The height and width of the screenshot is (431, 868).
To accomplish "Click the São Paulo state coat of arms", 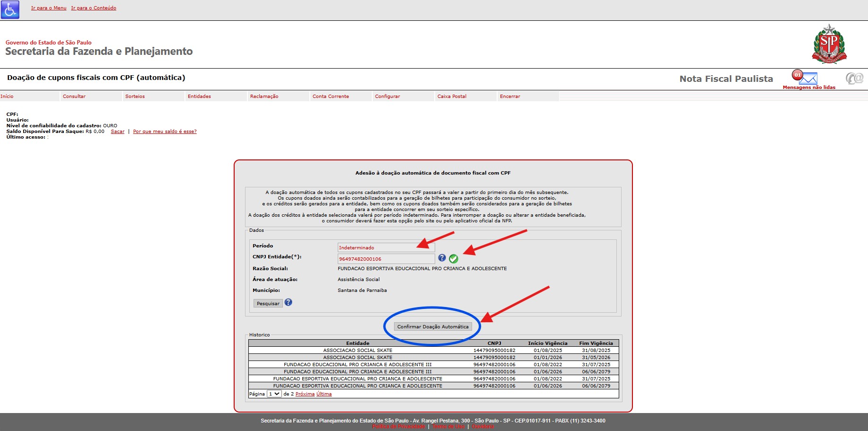I will pos(829,44).
